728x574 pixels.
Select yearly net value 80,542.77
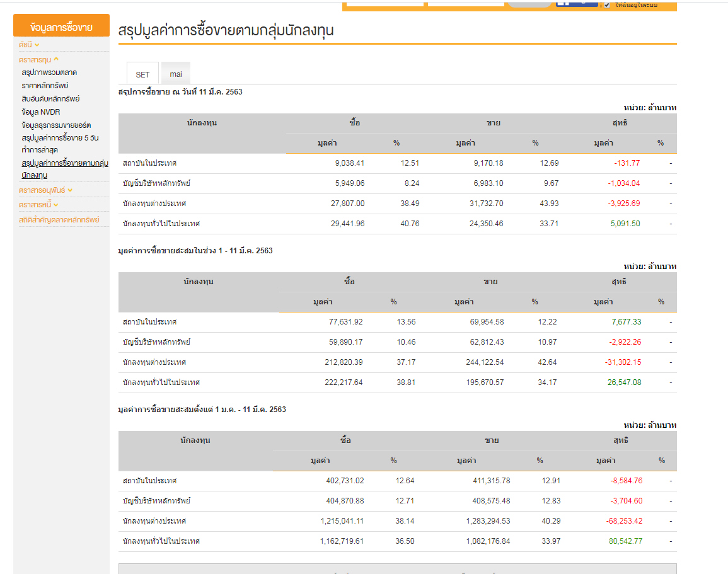(x=626, y=541)
